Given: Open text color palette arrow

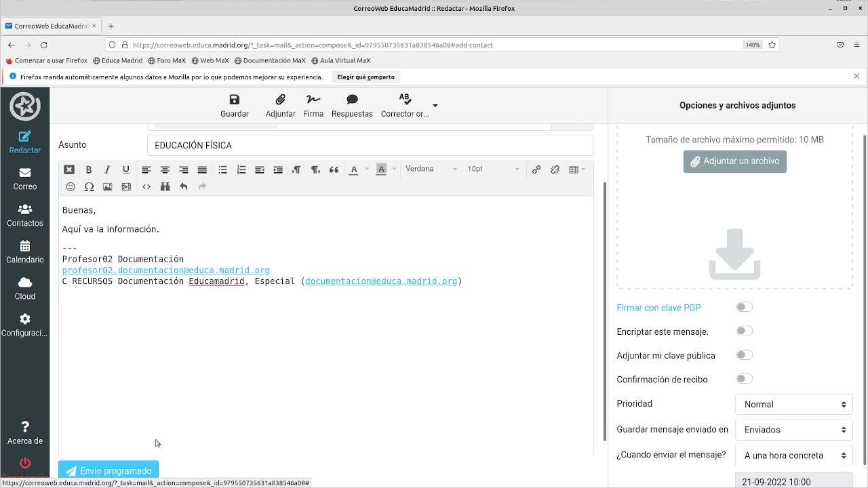Looking at the screenshot, I should coord(367,169).
